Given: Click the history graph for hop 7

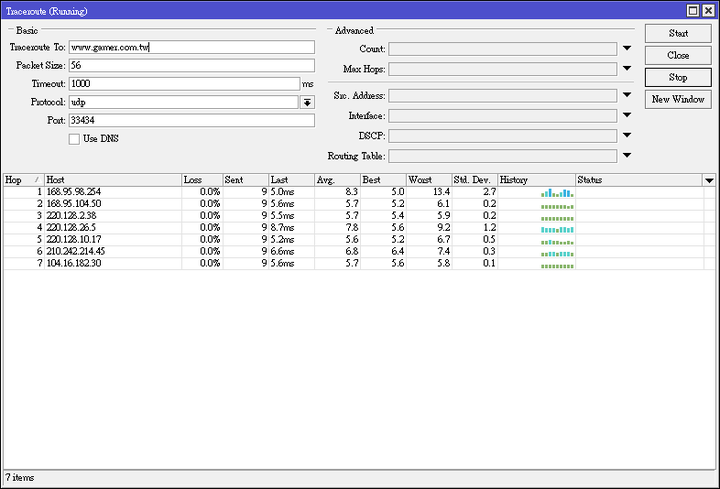Looking at the screenshot, I should click(557, 266).
